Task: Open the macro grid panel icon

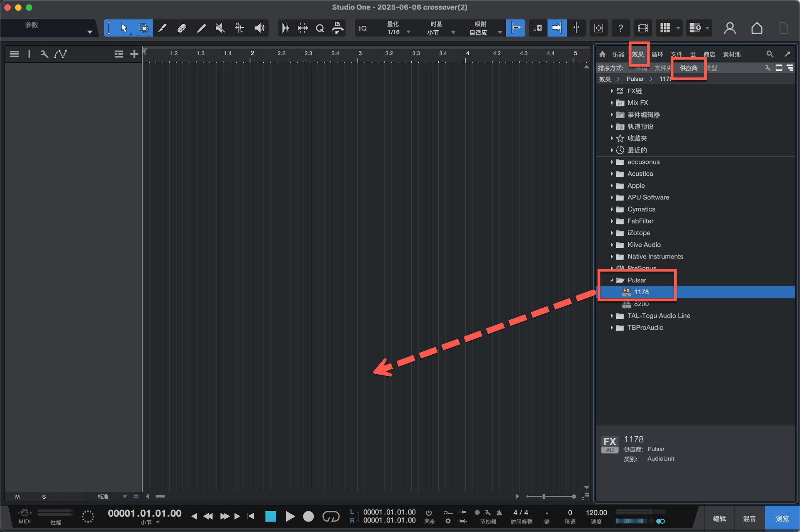Action: [665, 28]
